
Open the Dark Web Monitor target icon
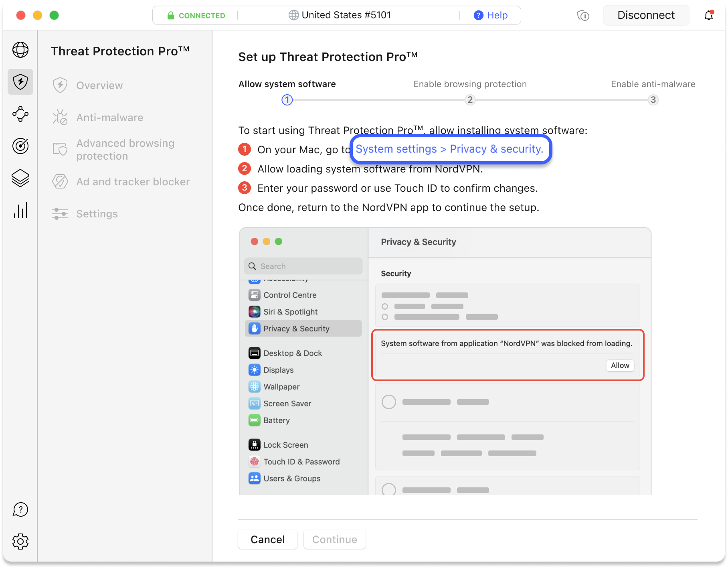[x=20, y=146]
